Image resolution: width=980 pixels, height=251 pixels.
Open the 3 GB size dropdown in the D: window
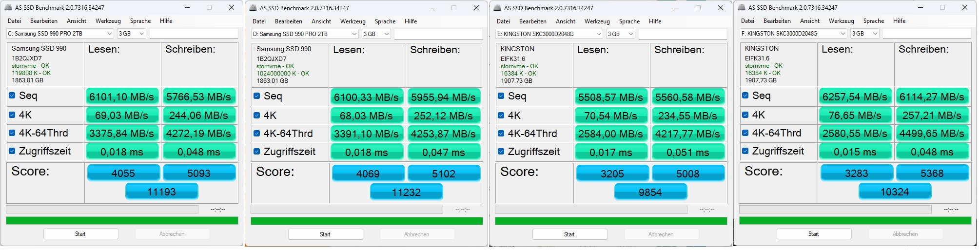[376, 34]
